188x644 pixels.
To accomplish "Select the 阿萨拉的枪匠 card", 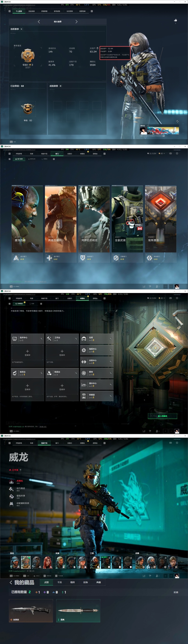I will coord(94,219).
